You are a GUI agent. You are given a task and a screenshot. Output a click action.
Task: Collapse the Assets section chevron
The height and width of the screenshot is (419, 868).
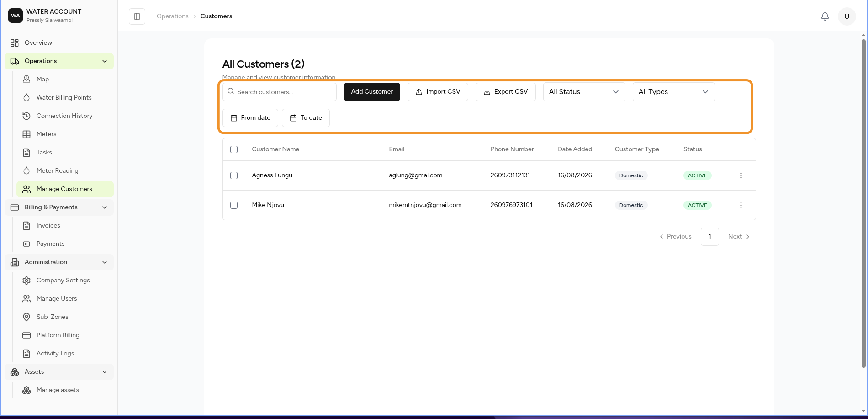point(105,372)
